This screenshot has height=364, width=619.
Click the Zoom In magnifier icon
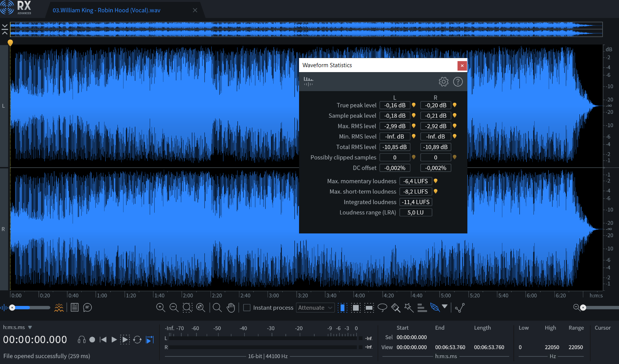click(160, 307)
